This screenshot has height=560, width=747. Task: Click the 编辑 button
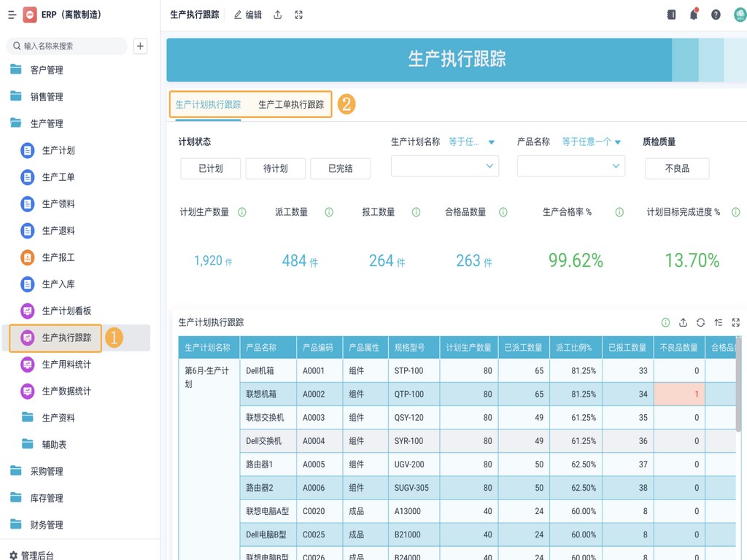248,15
